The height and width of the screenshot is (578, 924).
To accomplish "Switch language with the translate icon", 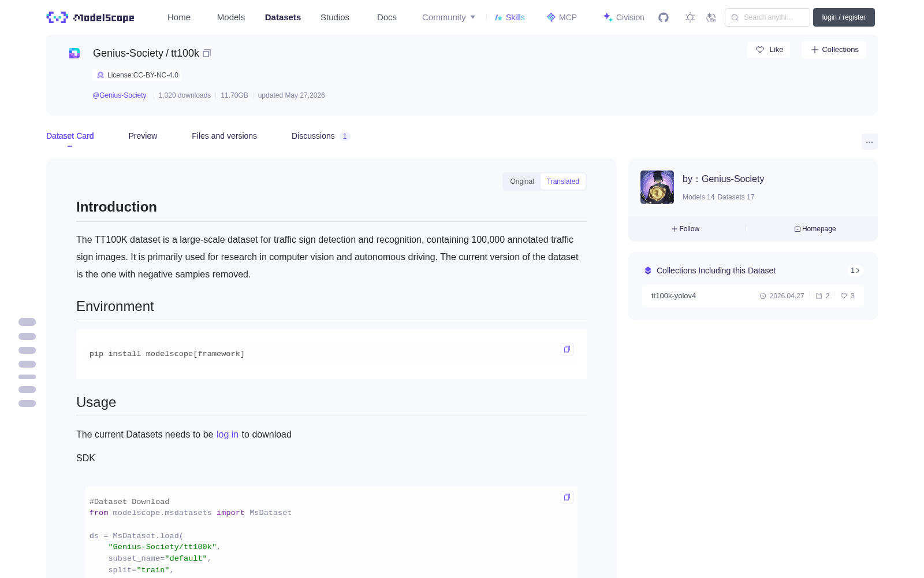I will click(x=711, y=17).
